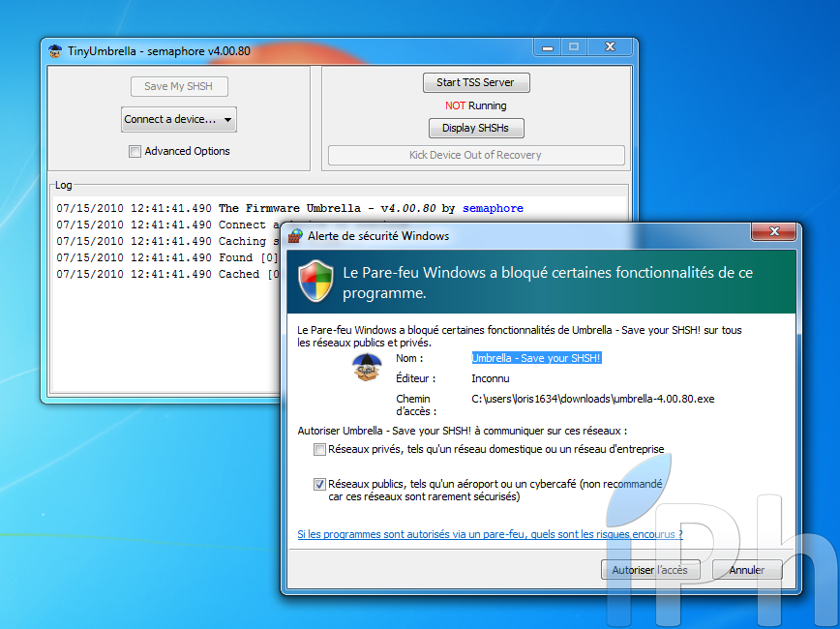
Task: Open the firewall risks help link
Action: 490,533
